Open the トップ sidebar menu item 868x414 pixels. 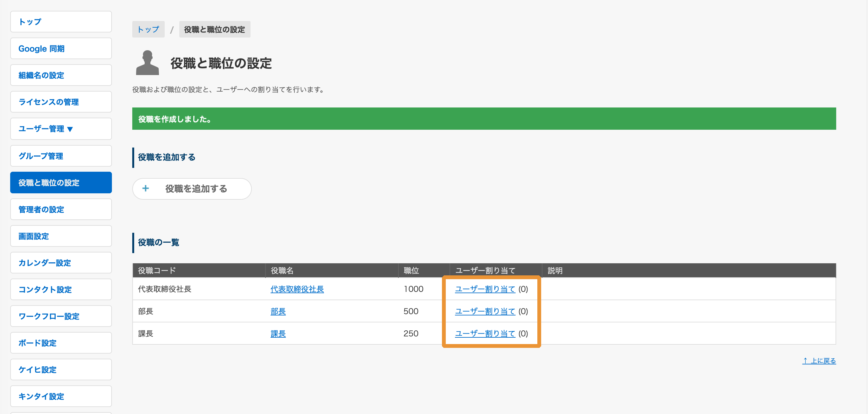point(61,22)
